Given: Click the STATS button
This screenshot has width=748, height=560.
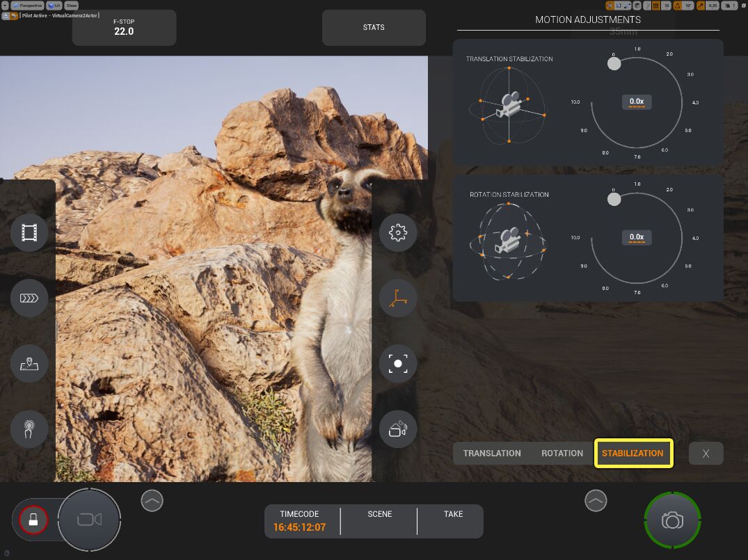Looking at the screenshot, I should tap(374, 28).
